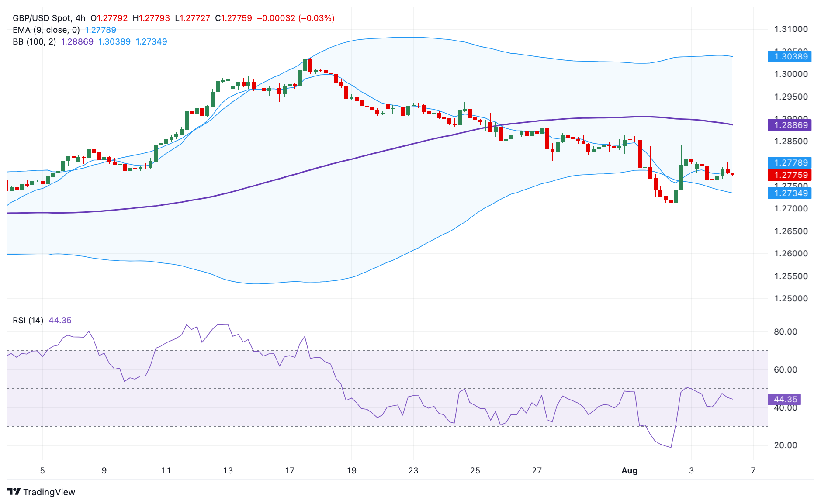821x504 pixels.
Task: Click the RSI 20.00 scale label
Action: click(x=785, y=445)
